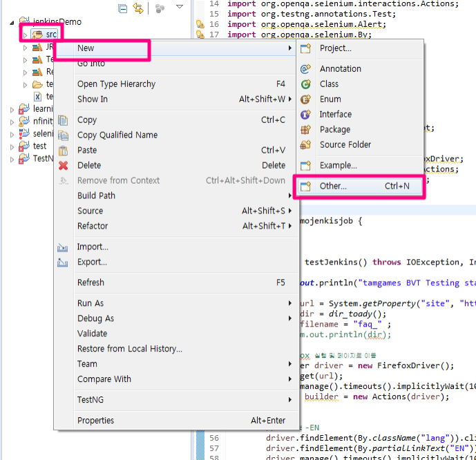
Task: Click the Source Folder icon in submenu
Action: point(306,144)
